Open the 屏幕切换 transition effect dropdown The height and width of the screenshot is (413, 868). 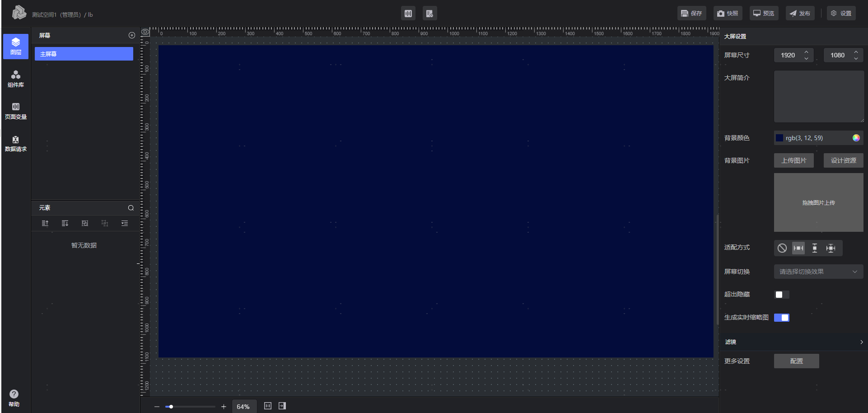click(x=818, y=272)
